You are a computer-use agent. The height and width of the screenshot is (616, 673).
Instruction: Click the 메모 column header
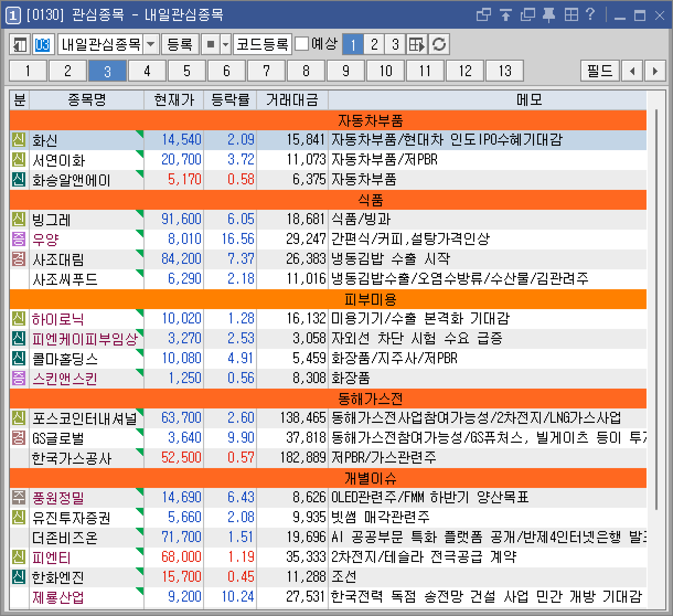488,100
